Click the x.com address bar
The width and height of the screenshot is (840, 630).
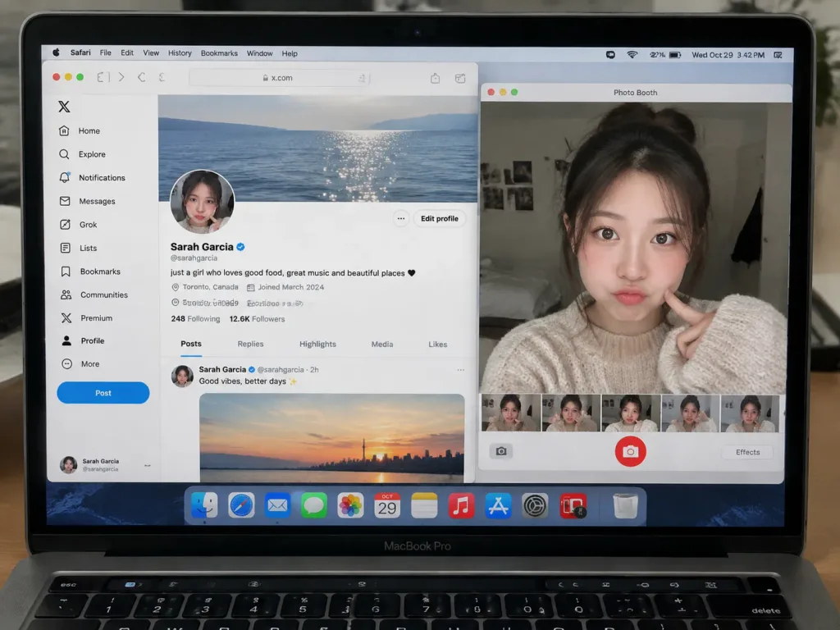click(279, 78)
